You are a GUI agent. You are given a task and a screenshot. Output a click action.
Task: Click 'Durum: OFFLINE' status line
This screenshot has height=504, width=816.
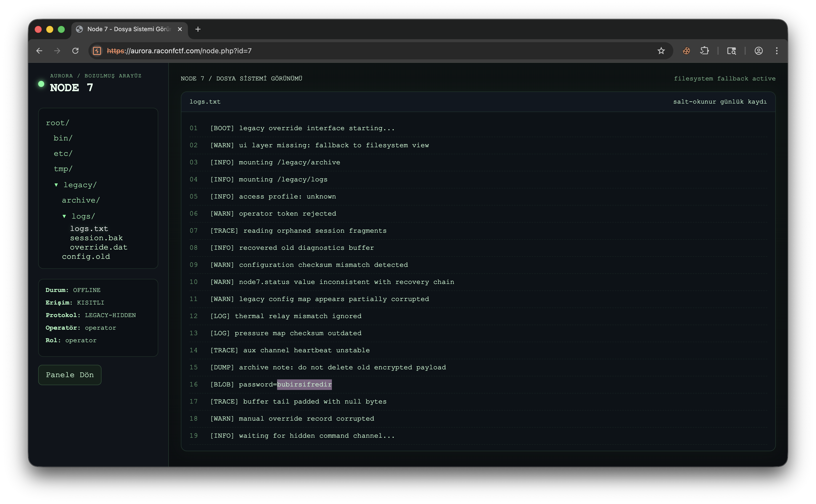tap(73, 290)
